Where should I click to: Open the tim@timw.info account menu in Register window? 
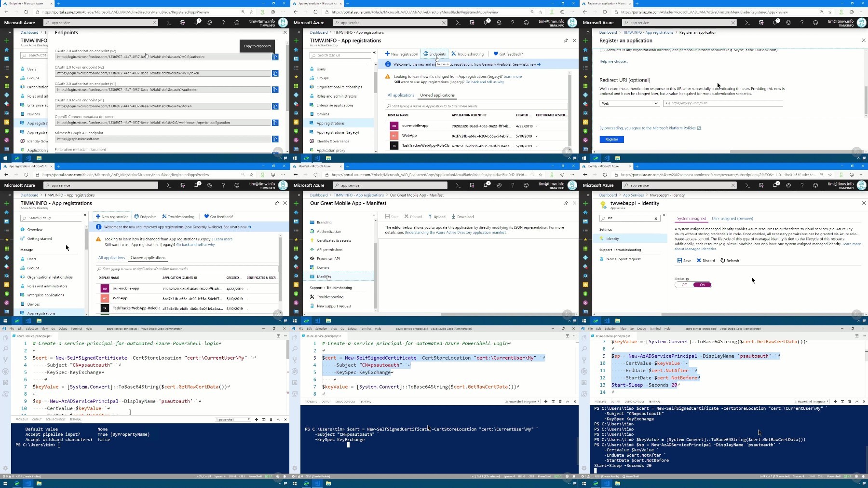(847, 23)
